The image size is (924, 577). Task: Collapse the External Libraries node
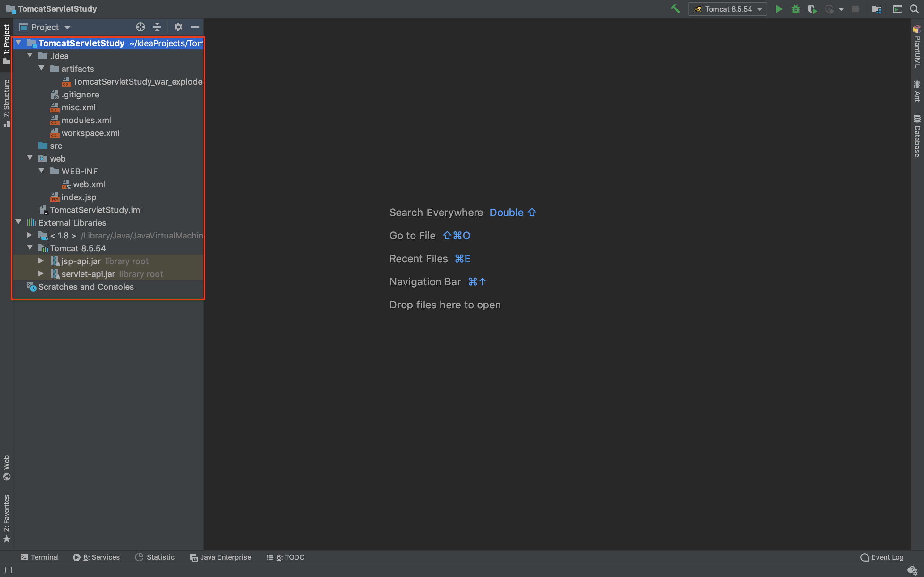pyautogui.click(x=18, y=222)
